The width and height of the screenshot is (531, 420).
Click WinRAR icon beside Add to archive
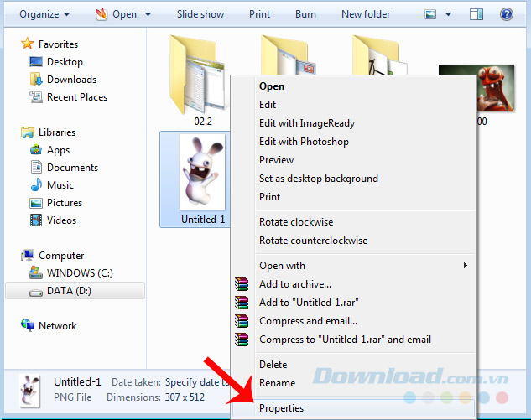[242, 284]
